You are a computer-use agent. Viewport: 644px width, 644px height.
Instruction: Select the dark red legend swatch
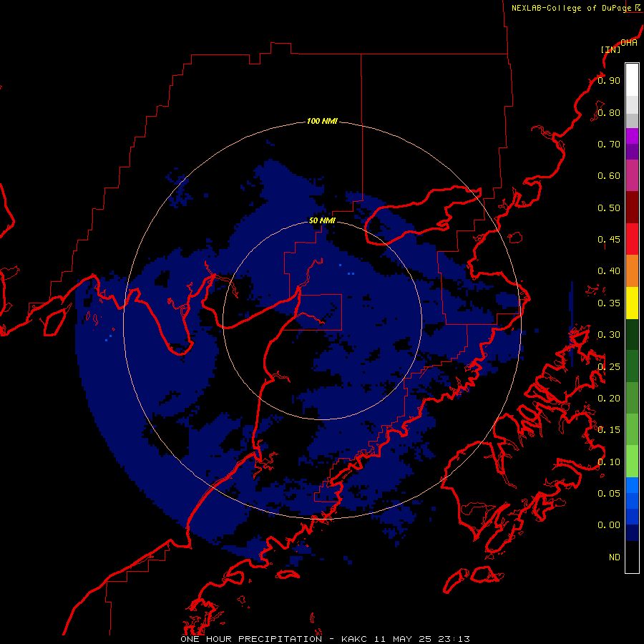coord(632,208)
